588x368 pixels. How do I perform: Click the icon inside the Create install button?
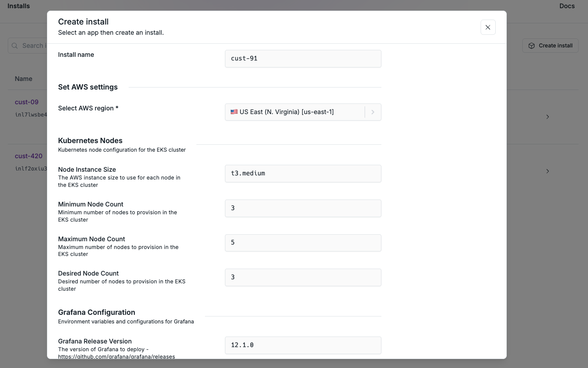pos(532,45)
